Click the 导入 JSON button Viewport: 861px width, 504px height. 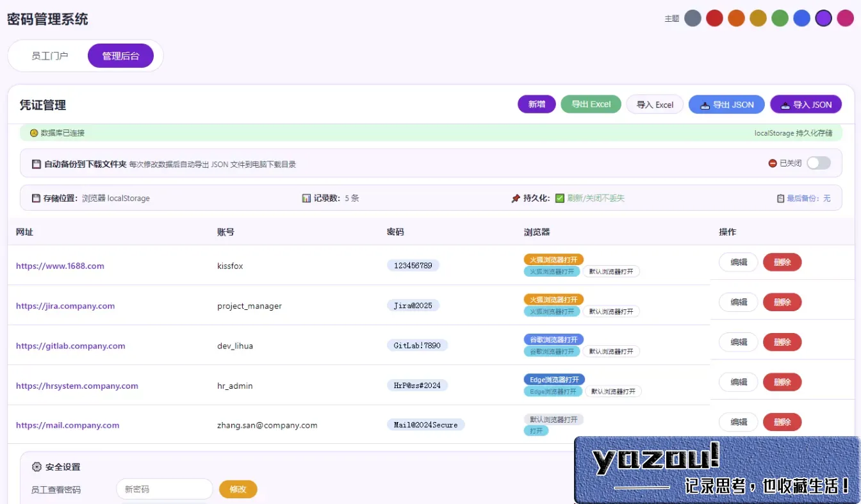pos(806,104)
